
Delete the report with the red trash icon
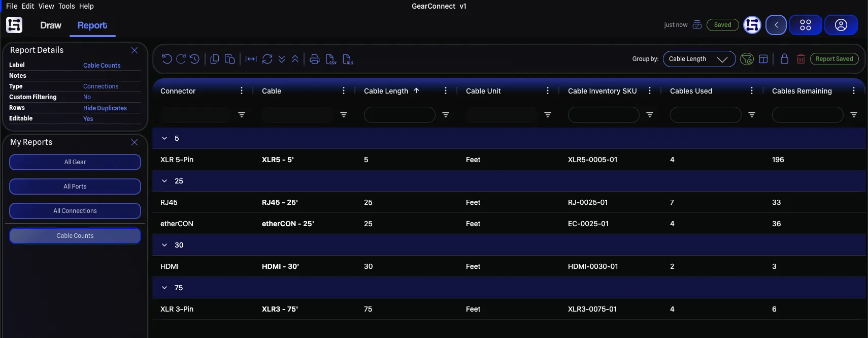(x=800, y=59)
